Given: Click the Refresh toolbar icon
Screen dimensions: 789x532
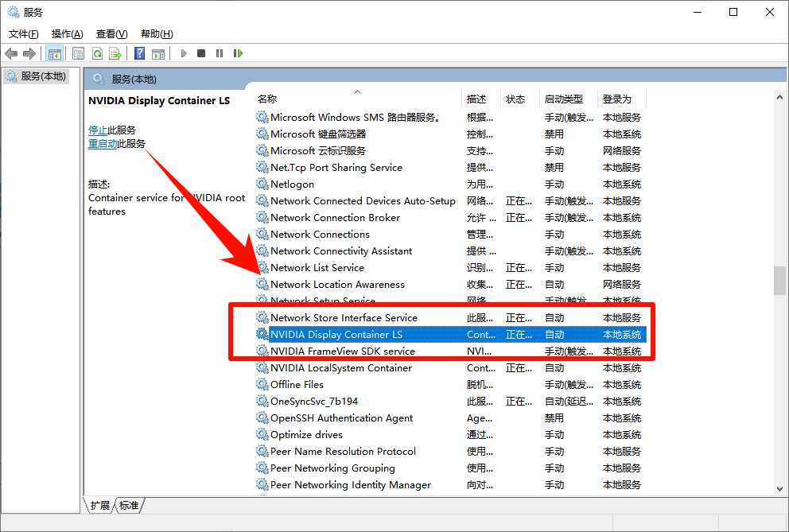Looking at the screenshot, I should point(97,53).
